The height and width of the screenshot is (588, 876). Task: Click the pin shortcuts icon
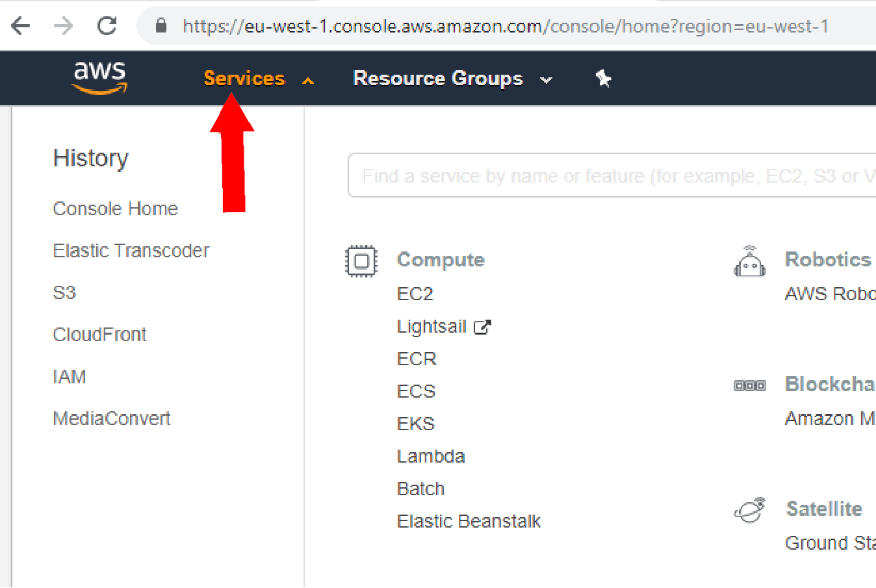[x=603, y=79]
